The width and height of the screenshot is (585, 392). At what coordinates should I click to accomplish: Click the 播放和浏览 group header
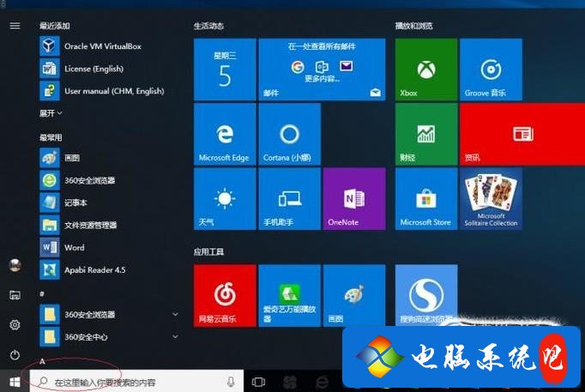(413, 26)
